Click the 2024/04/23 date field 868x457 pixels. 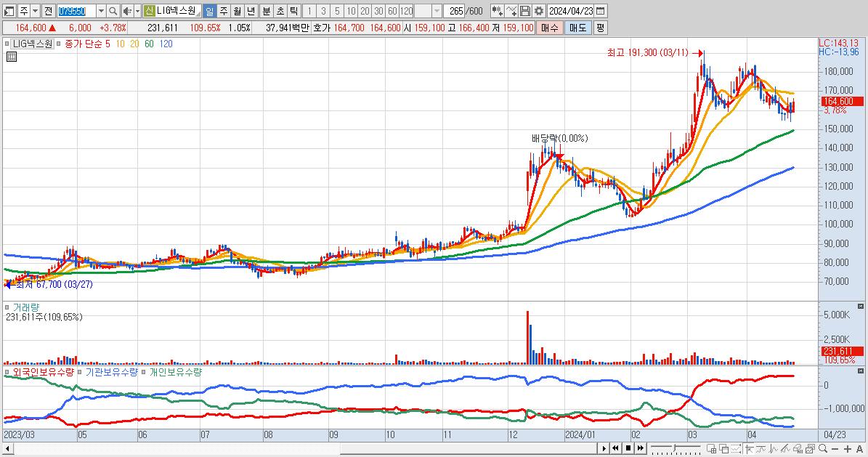(572, 11)
